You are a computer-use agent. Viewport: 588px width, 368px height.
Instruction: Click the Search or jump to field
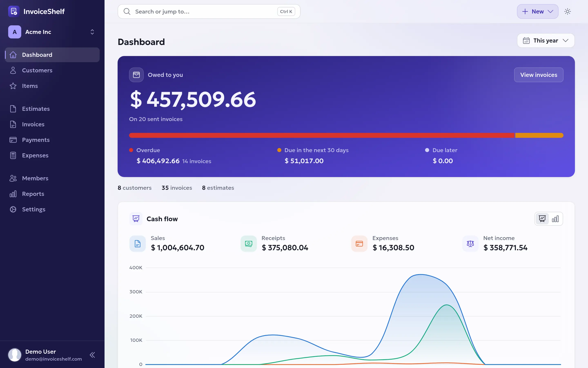209,11
